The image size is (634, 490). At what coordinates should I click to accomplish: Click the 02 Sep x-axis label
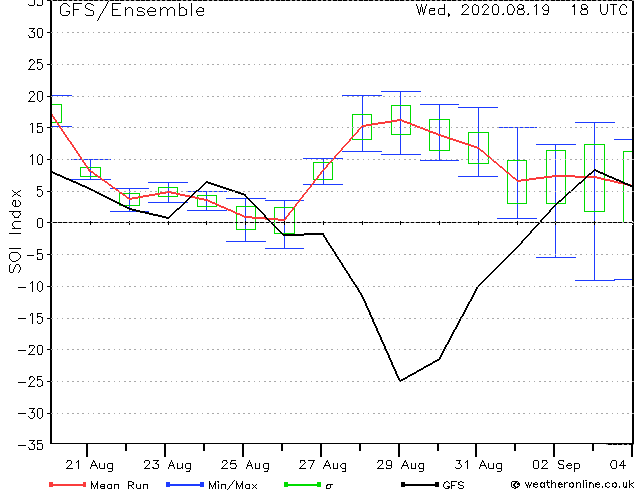pyautogui.click(x=556, y=465)
